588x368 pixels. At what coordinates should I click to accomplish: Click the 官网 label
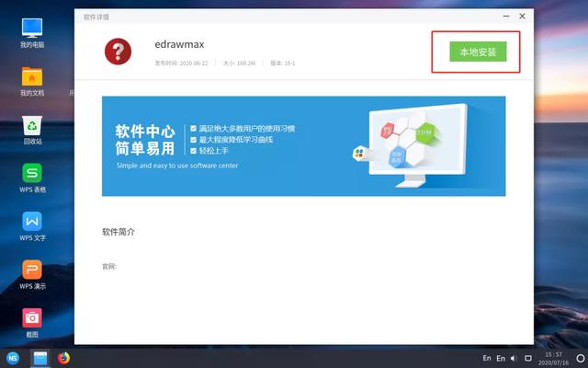click(109, 267)
